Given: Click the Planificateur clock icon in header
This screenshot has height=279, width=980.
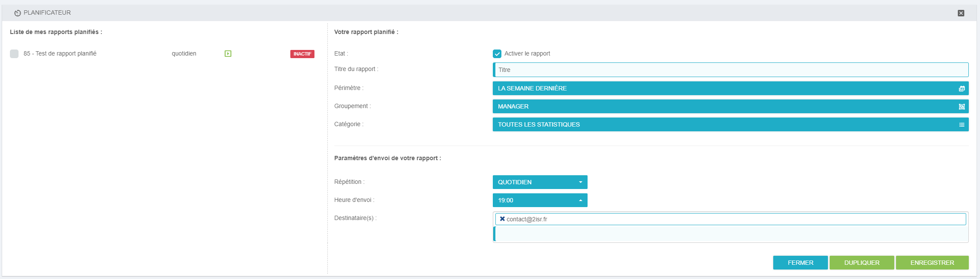Looking at the screenshot, I should coord(17,13).
